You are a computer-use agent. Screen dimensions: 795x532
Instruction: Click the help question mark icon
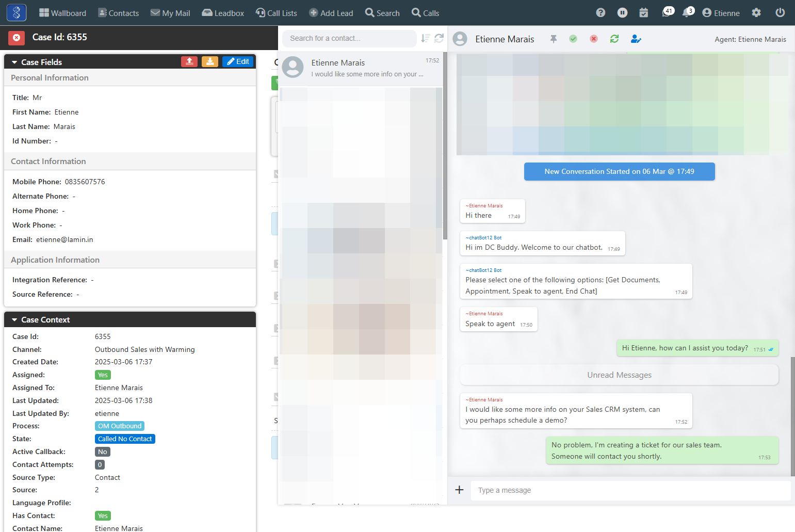(601, 13)
